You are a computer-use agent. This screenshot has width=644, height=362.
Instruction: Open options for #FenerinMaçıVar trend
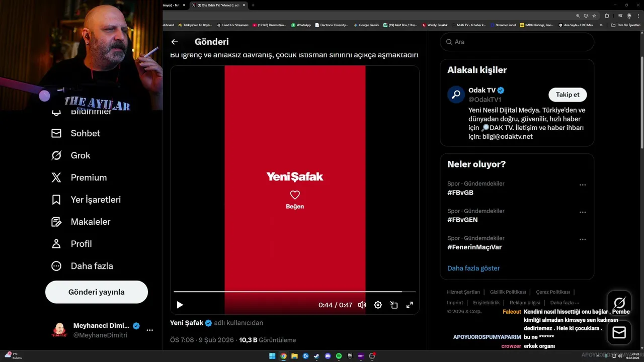(x=583, y=239)
